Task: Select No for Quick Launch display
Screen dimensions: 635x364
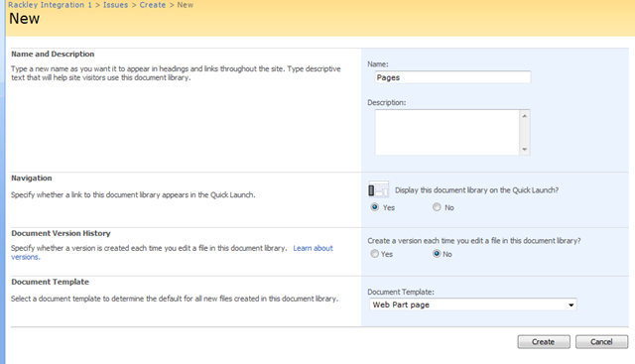Action: (x=437, y=207)
